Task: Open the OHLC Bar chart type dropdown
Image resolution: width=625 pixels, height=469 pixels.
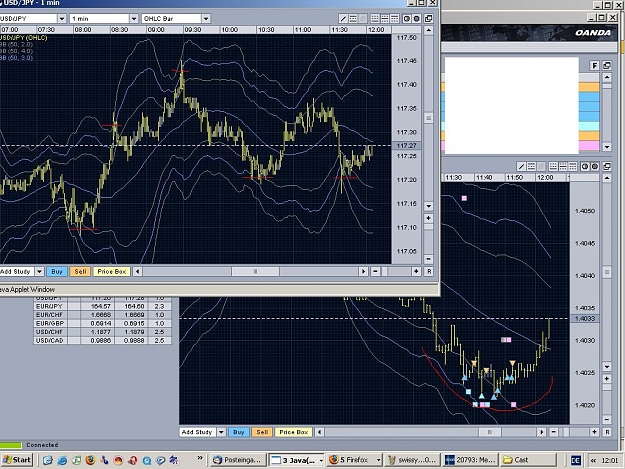Action: [x=206, y=19]
